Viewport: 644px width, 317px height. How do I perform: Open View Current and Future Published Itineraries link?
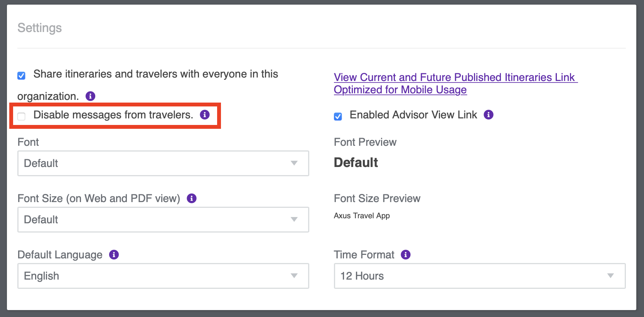tap(456, 83)
